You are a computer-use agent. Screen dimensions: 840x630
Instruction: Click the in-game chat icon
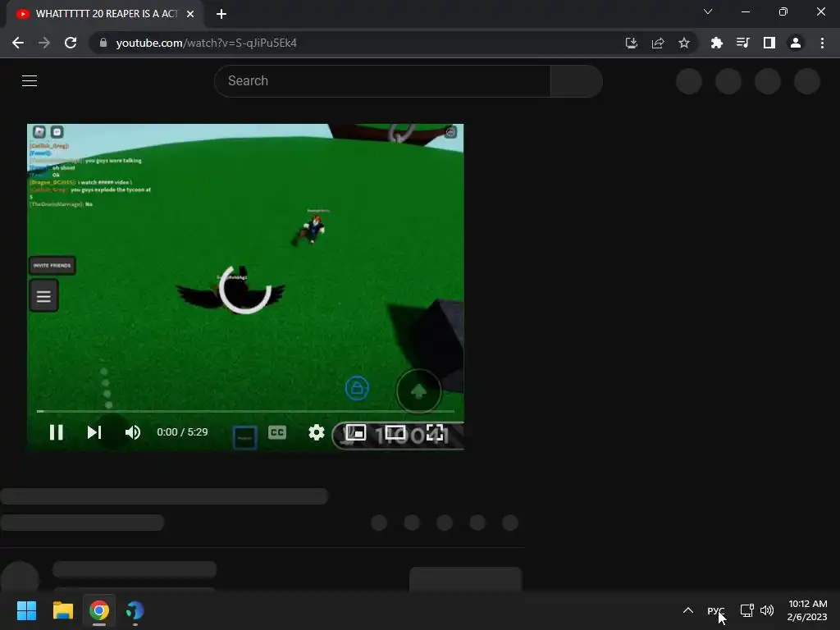tap(57, 132)
